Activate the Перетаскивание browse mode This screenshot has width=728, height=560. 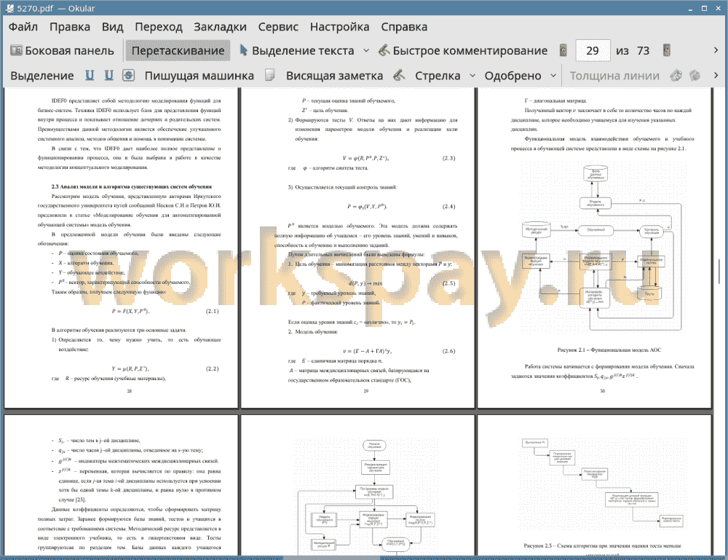point(178,51)
